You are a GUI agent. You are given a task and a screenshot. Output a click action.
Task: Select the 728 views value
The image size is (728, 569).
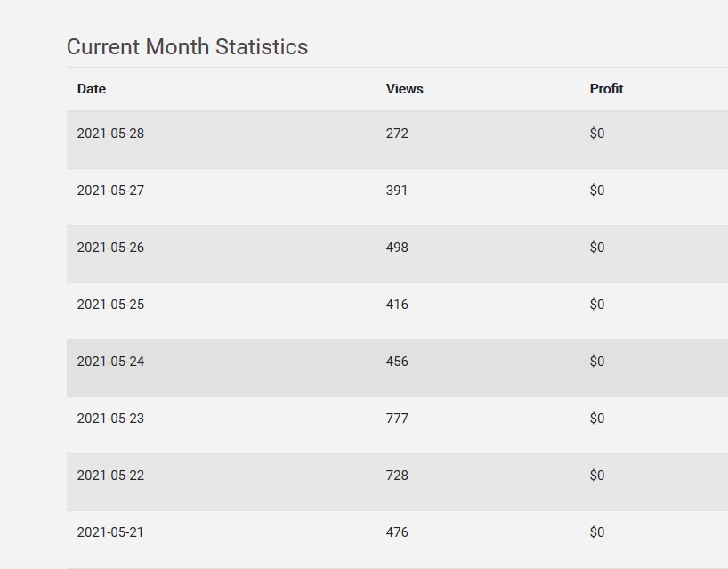pyautogui.click(x=397, y=476)
